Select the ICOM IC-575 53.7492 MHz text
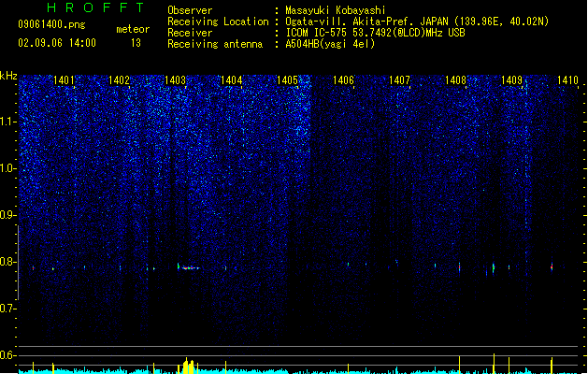This screenshot has width=588, height=374. (x=375, y=33)
